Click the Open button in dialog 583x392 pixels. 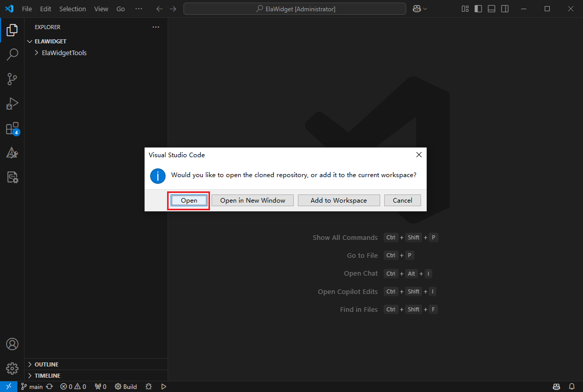point(189,200)
